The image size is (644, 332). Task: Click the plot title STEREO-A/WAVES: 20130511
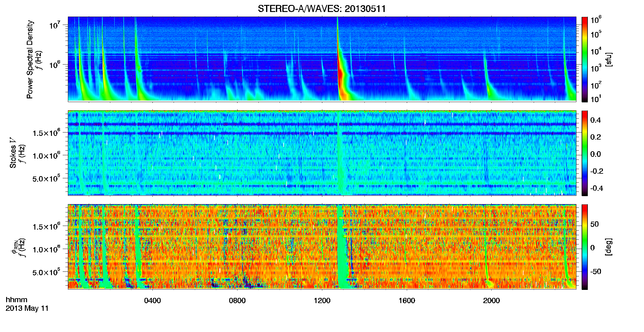click(322, 9)
